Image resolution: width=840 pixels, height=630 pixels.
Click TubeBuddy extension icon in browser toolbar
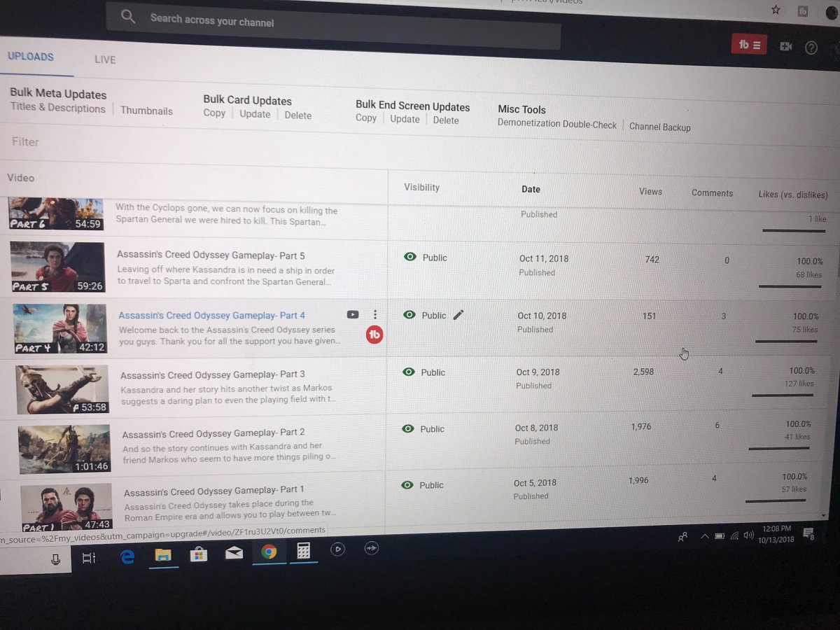coord(803,10)
